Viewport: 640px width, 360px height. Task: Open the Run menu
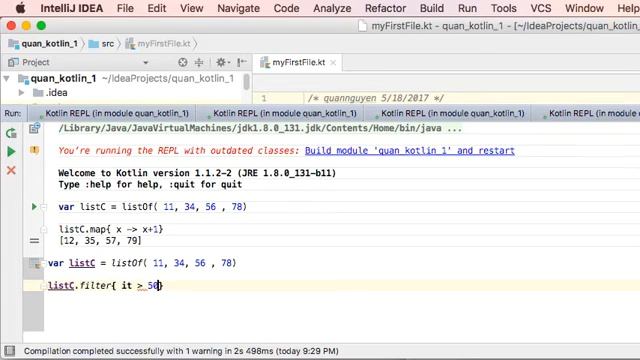pos(467,8)
